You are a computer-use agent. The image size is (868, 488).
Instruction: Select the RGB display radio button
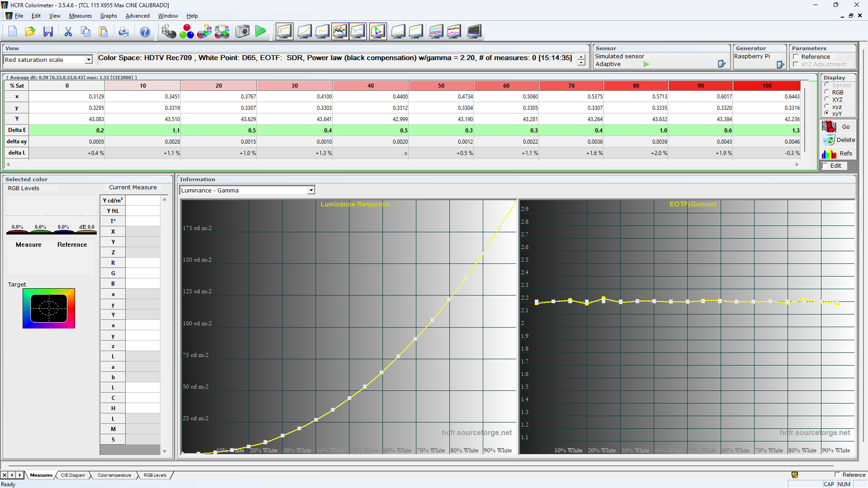(827, 92)
